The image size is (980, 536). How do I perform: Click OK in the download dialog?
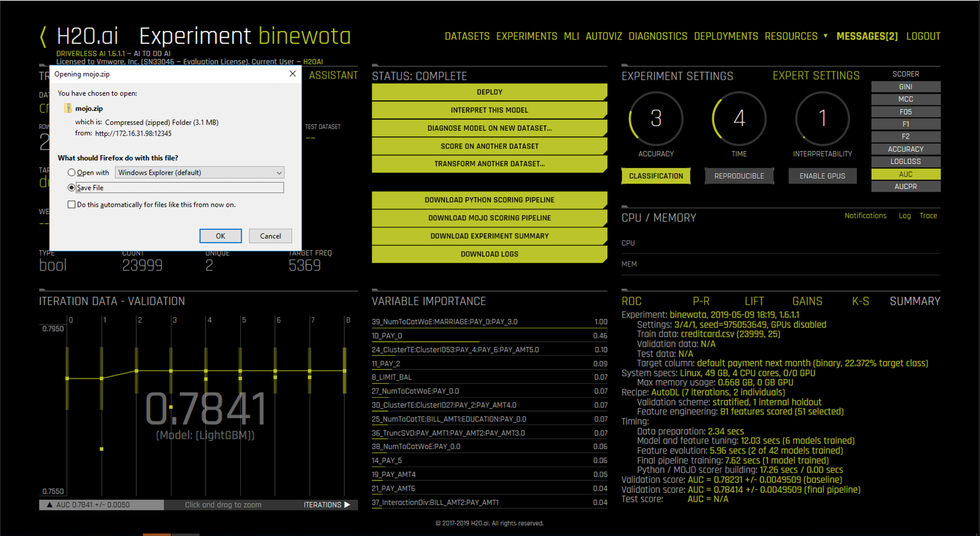point(220,236)
